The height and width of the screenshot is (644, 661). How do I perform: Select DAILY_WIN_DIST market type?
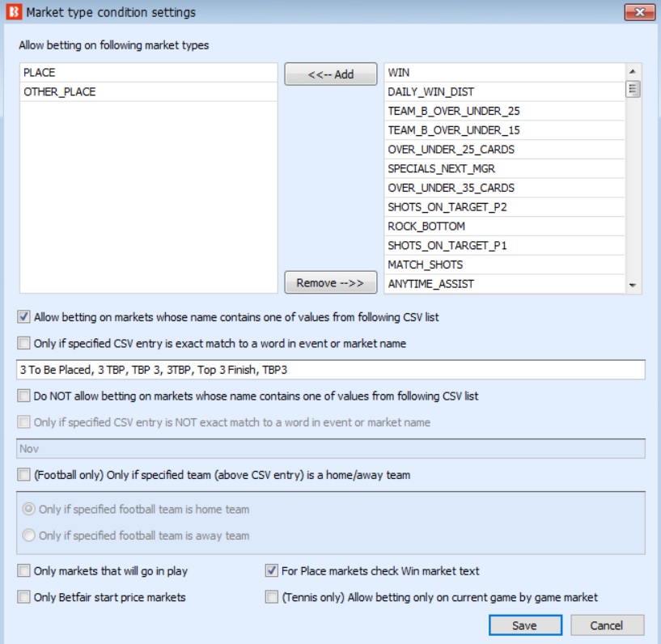click(x=504, y=92)
